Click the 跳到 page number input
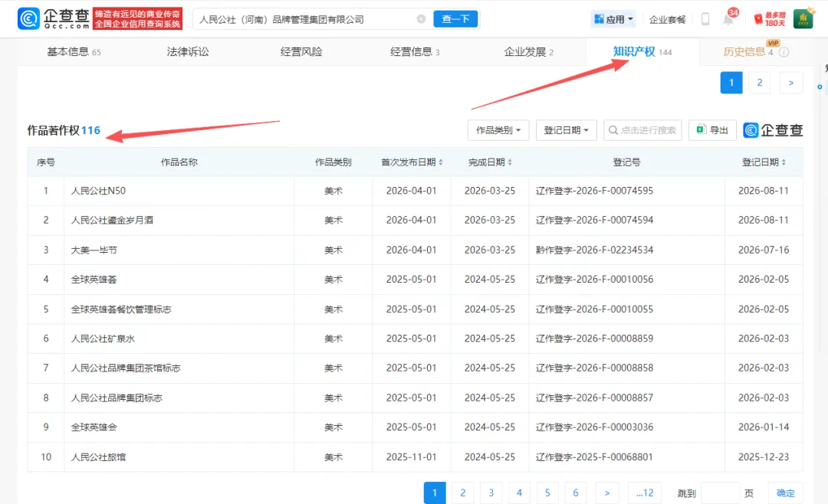 coord(720,493)
